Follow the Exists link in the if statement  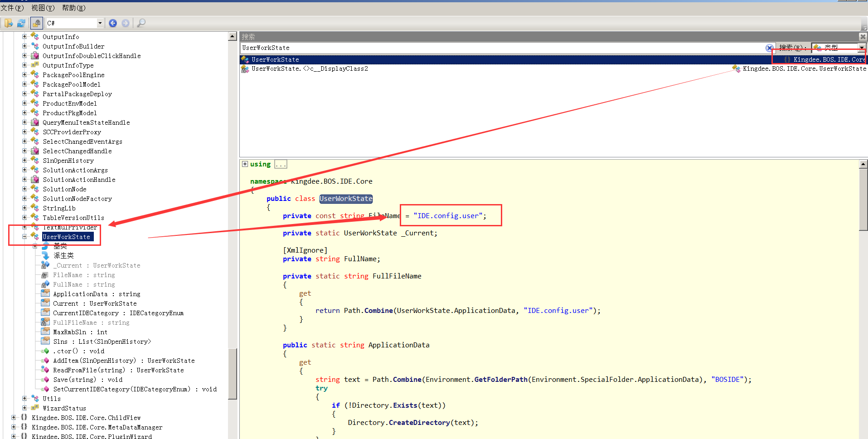(405, 405)
